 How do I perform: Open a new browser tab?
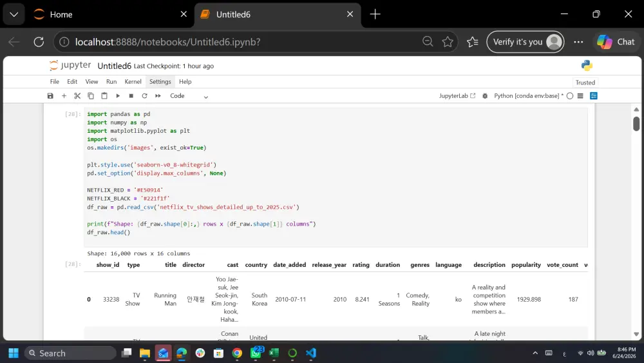375,14
